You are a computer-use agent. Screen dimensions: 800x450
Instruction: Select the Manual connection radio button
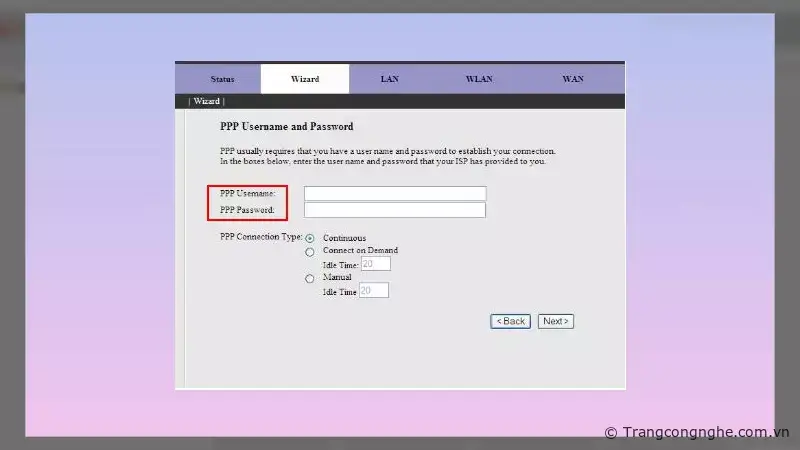pos(310,278)
